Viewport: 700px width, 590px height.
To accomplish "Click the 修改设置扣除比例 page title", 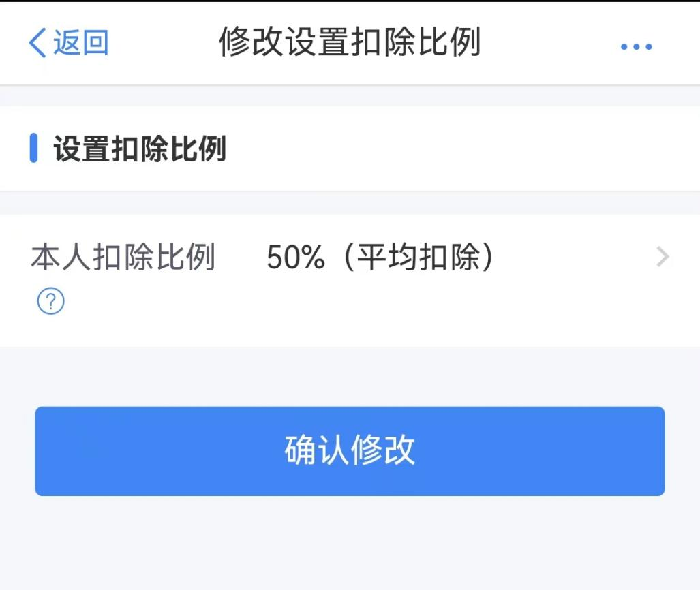I will (350, 42).
